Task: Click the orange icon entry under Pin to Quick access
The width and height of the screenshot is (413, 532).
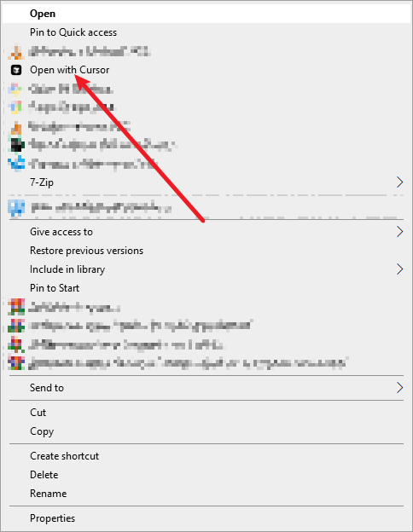Action: [x=206, y=51]
